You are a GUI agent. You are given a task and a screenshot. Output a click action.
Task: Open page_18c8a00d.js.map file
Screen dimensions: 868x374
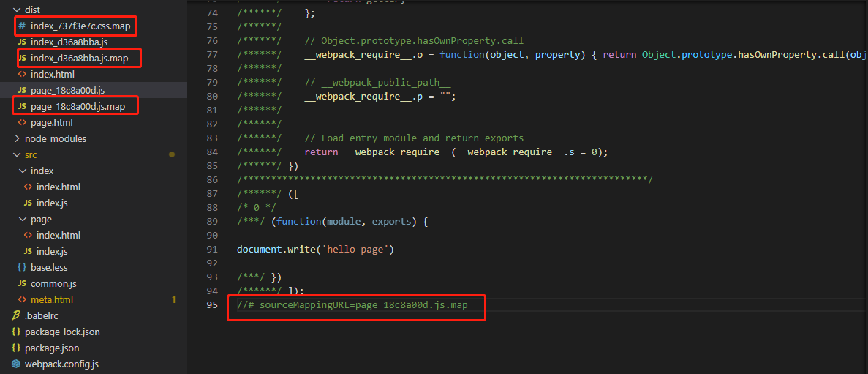[x=78, y=106]
